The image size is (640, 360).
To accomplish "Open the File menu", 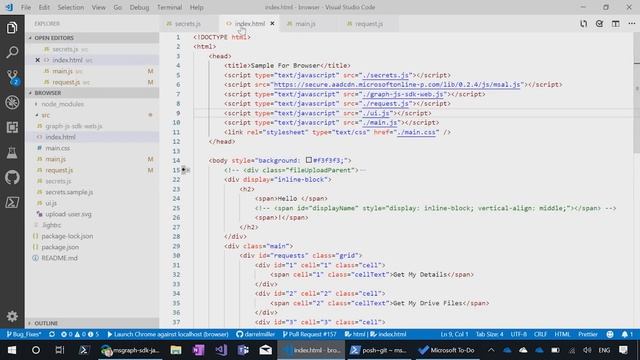I will pyautogui.click(x=26, y=7).
